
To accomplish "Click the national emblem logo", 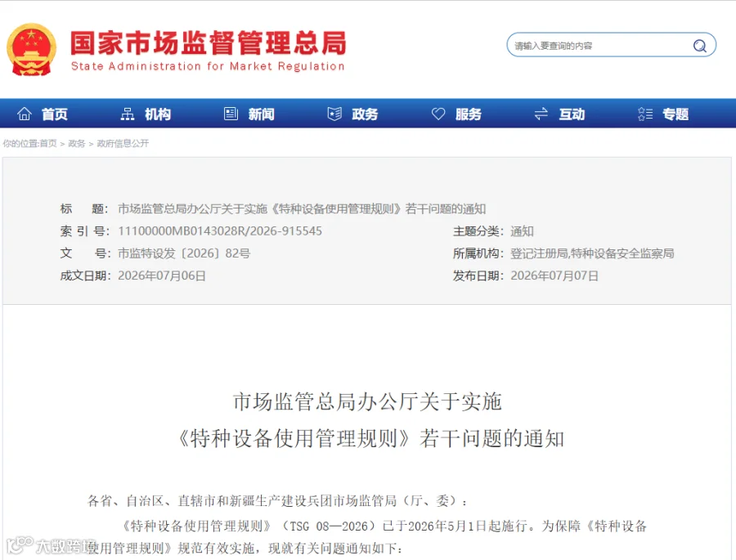I will tap(31, 49).
